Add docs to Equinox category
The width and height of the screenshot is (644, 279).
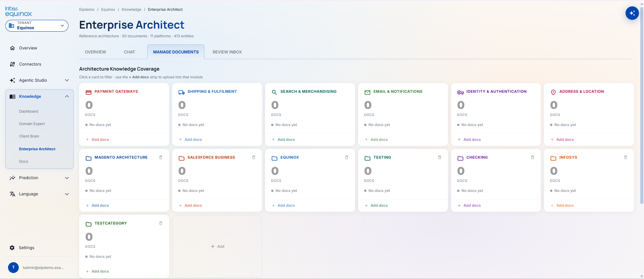pyautogui.click(x=283, y=205)
